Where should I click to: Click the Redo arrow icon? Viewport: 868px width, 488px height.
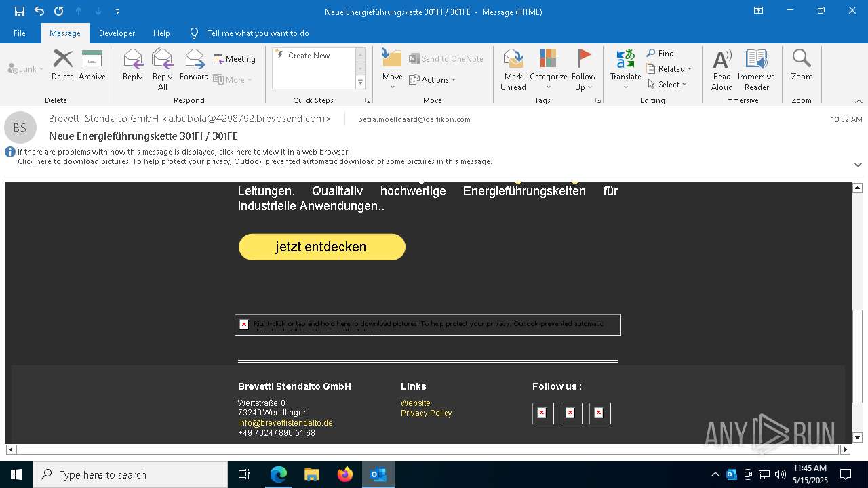(x=59, y=11)
